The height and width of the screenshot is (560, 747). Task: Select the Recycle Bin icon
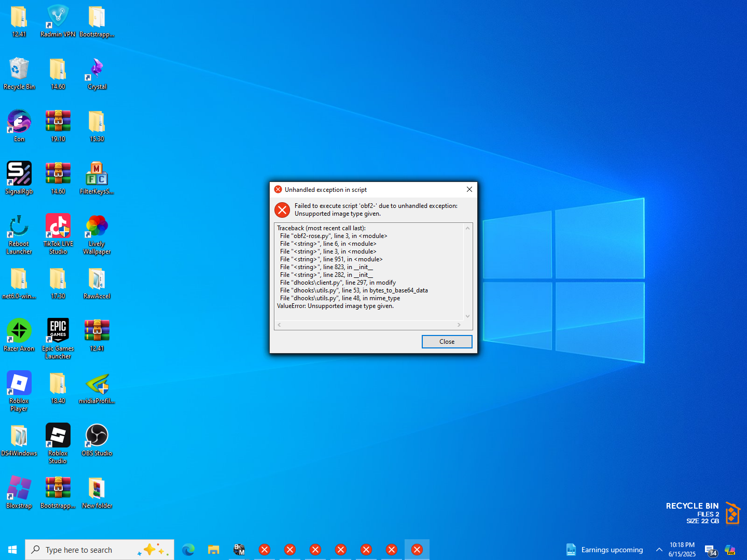(19, 70)
